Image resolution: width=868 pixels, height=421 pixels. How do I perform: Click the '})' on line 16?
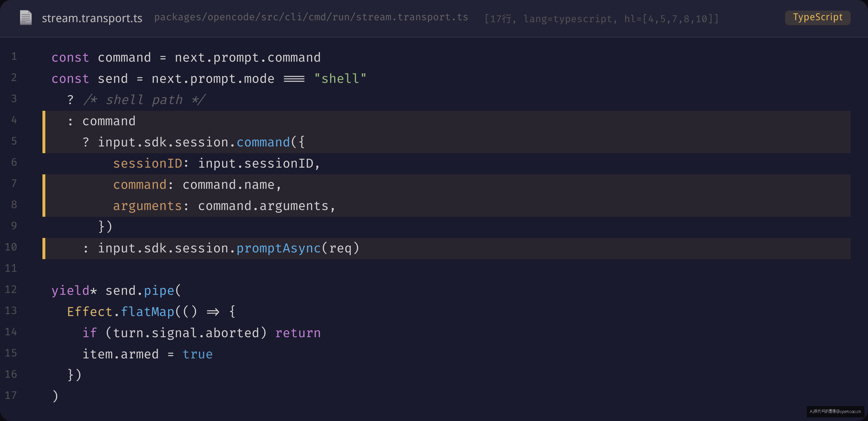(x=74, y=375)
